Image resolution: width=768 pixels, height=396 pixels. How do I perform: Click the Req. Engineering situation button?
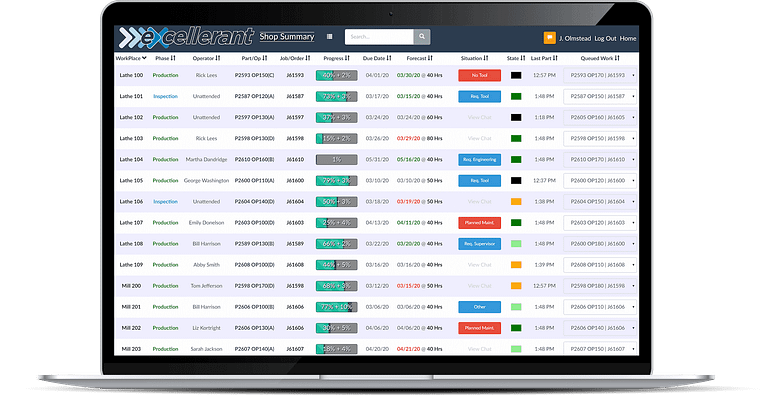coord(480,160)
